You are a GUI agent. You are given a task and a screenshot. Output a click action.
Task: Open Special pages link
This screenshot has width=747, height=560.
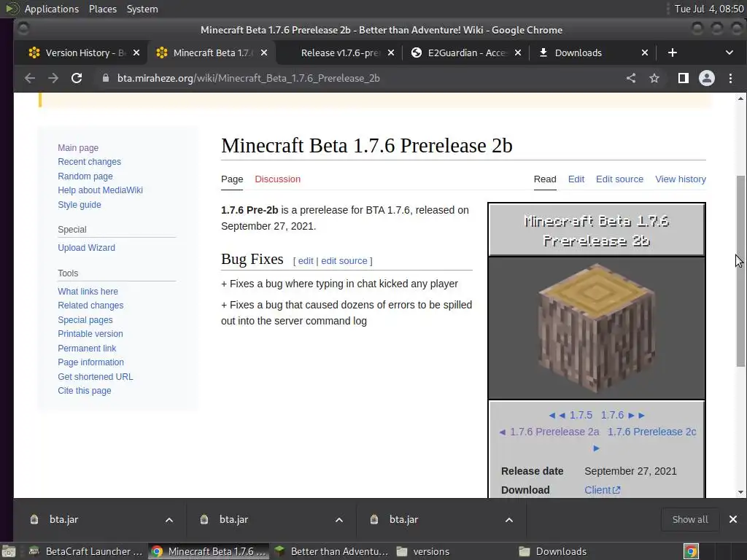85,320
